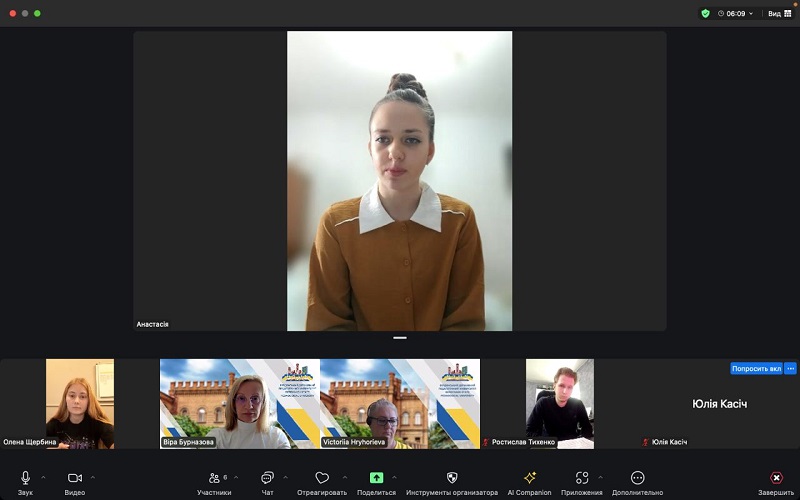Open the Участники participants list
Screen dimensions: 800x500
click(x=214, y=479)
